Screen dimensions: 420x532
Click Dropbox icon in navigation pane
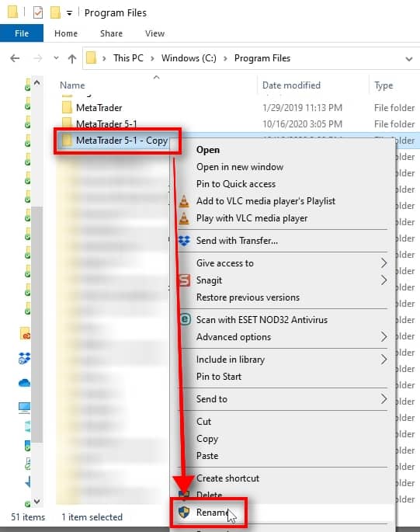pos(24,358)
